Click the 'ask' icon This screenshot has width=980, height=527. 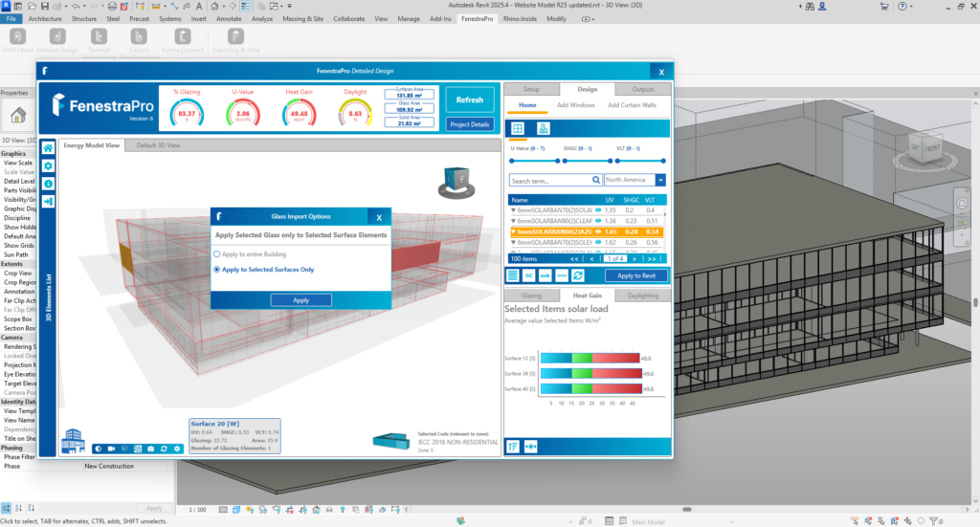point(545,275)
